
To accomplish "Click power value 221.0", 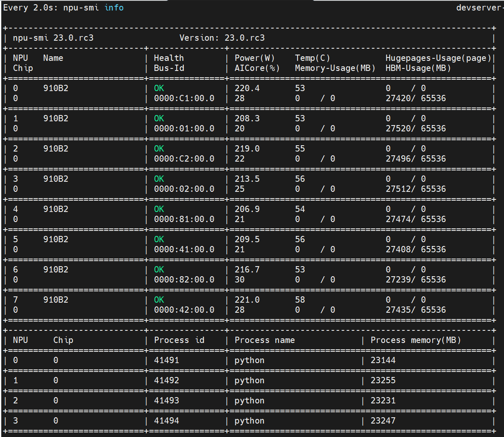I will (x=247, y=300).
